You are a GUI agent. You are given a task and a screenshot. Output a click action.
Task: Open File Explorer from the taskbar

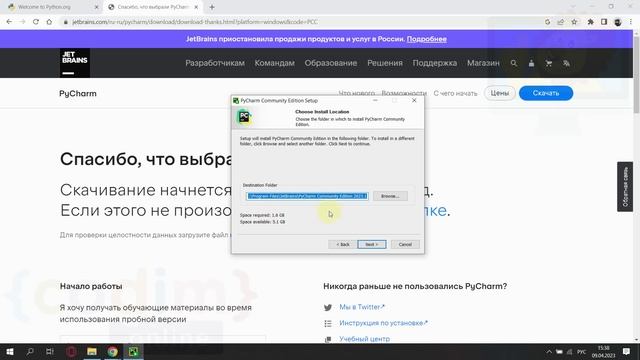pyautogui.click(x=92, y=351)
